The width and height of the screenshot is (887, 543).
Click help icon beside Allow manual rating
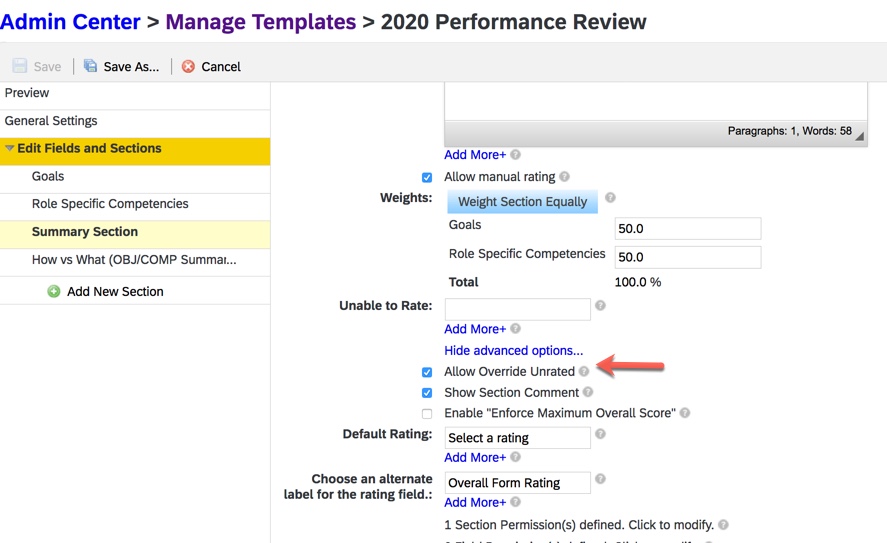[x=565, y=177]
